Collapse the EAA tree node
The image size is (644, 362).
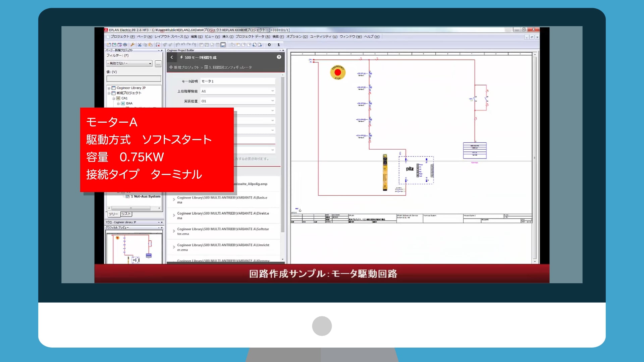tap(118, 104)
